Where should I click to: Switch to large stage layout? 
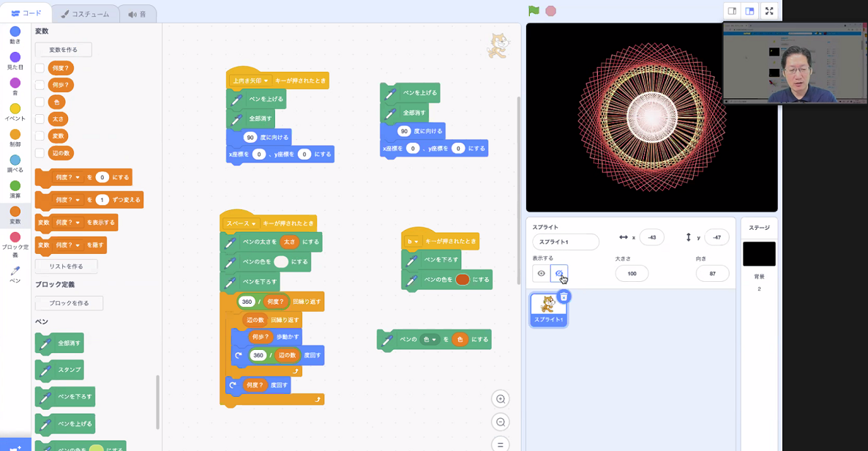pos(749,11)
